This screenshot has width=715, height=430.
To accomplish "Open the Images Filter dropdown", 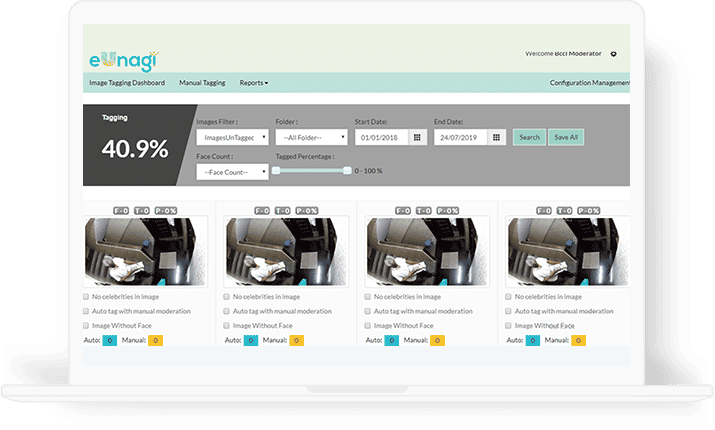I will coord(232,137).
